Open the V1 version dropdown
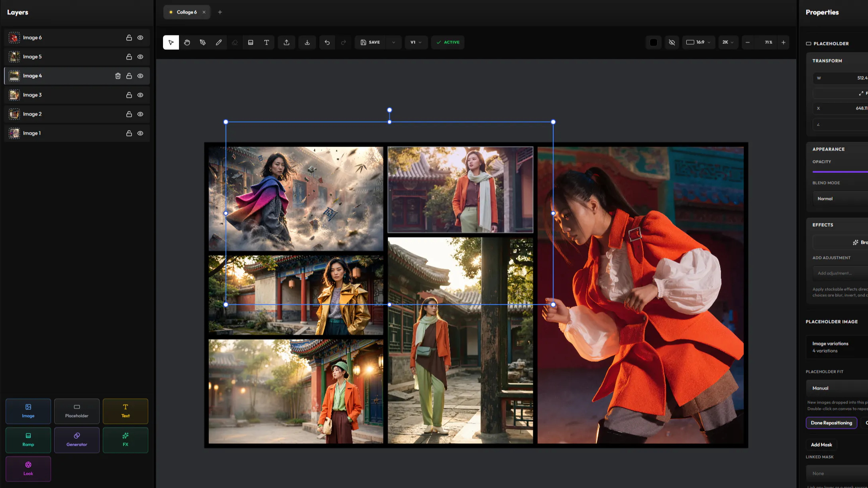The image size is (868, 488). (416, 42)
